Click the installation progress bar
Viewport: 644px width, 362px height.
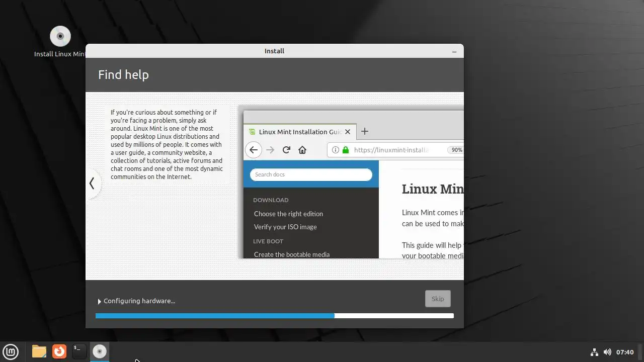(x=275, y=316)
